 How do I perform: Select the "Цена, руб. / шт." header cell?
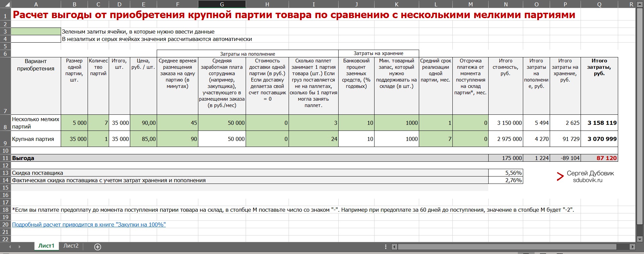143,86
